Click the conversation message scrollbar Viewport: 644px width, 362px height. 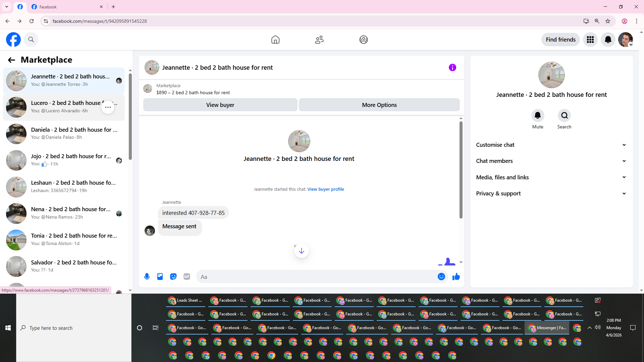pyautogui.click(x=461, y=170)
